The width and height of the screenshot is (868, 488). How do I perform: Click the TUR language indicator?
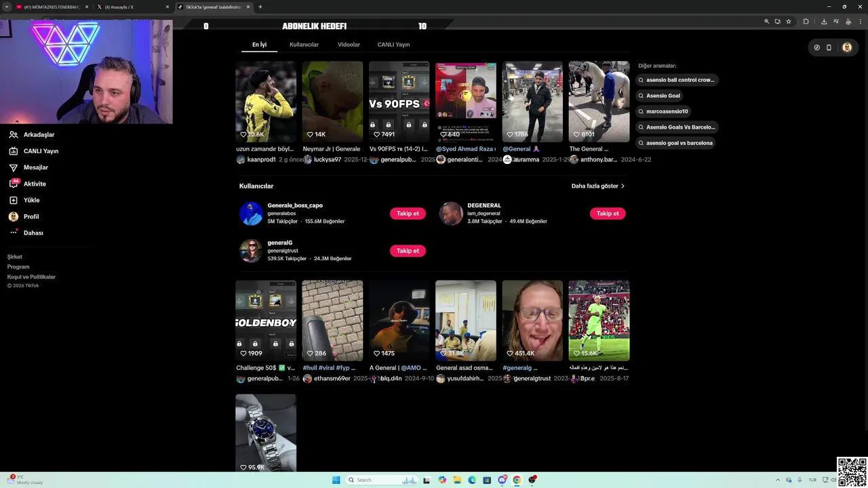812,480
